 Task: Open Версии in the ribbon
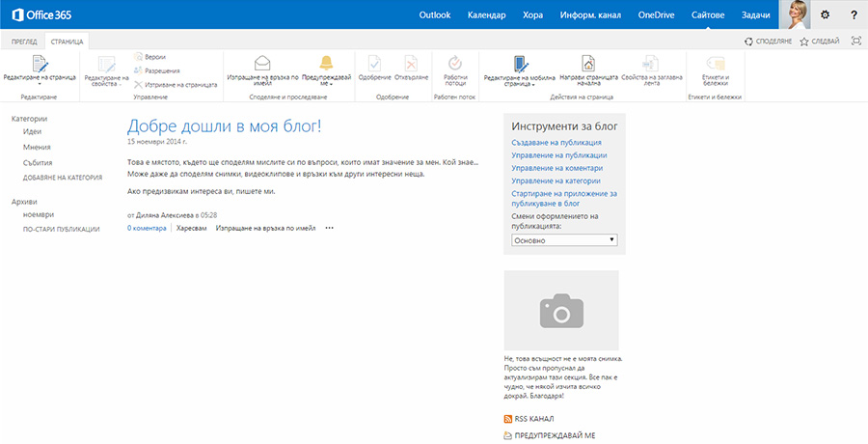point(149,57)
